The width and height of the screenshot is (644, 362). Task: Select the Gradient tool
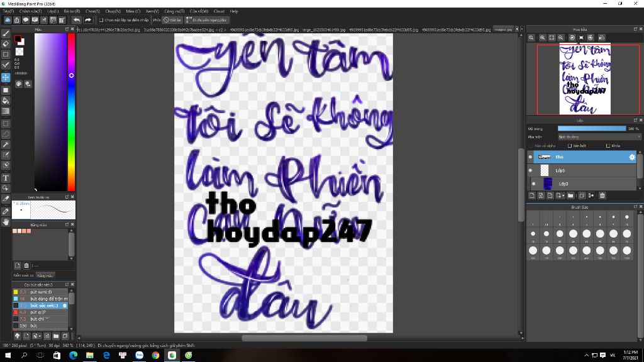(x=6, y=111)
